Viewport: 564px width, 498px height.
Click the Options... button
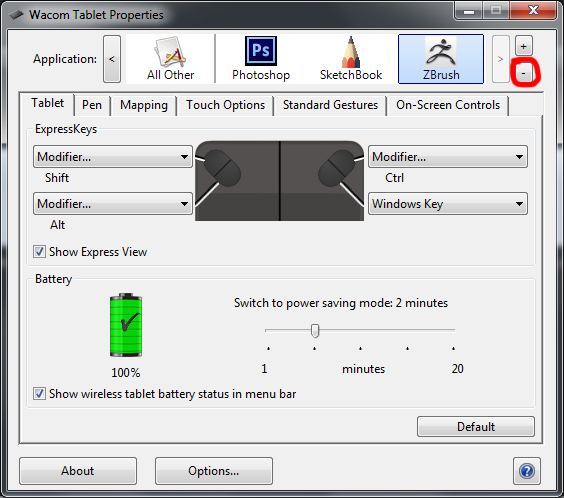pos(214,471)
